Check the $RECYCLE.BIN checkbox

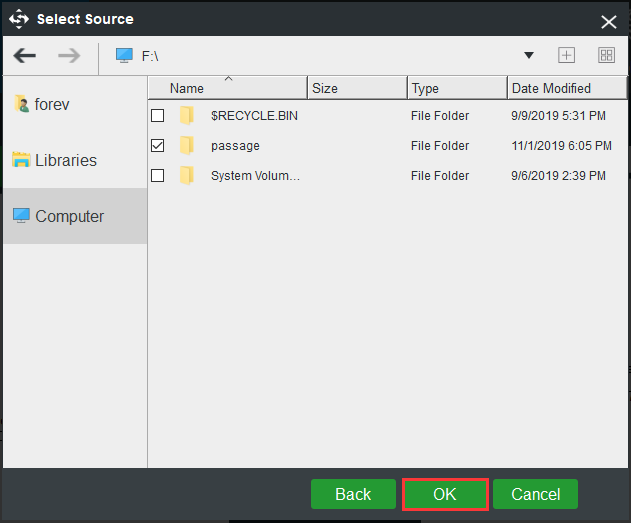(x=158, y=116)
